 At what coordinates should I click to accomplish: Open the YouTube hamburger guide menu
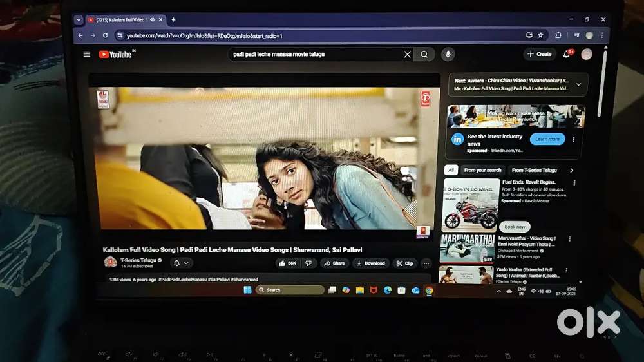point(87,55)
